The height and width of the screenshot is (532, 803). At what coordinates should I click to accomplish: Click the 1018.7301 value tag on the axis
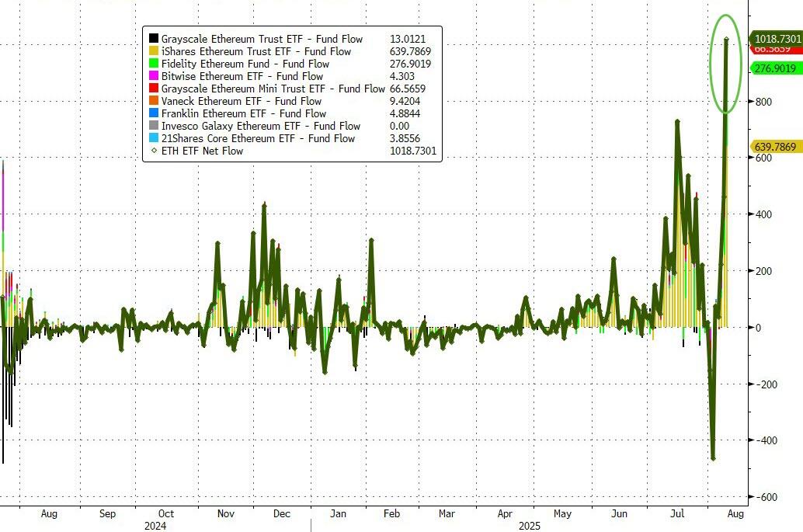point(776,39)
